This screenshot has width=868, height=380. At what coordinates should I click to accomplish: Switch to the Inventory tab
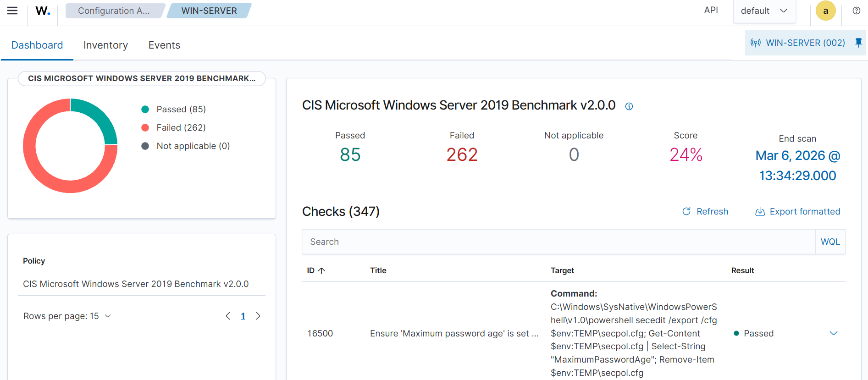(x=105, y=45)
